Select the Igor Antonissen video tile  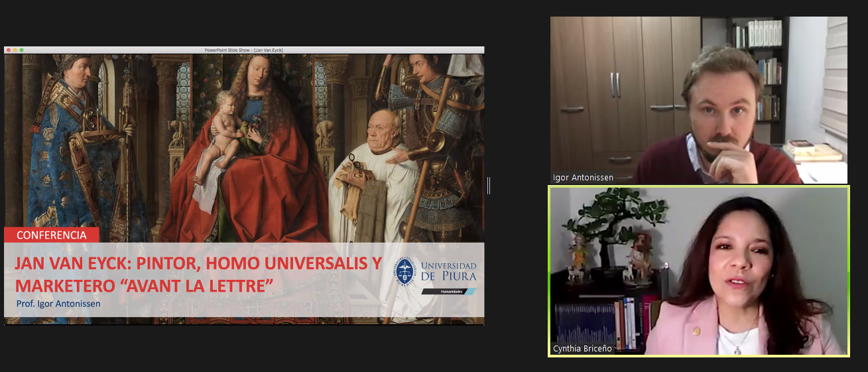point(698,99)
